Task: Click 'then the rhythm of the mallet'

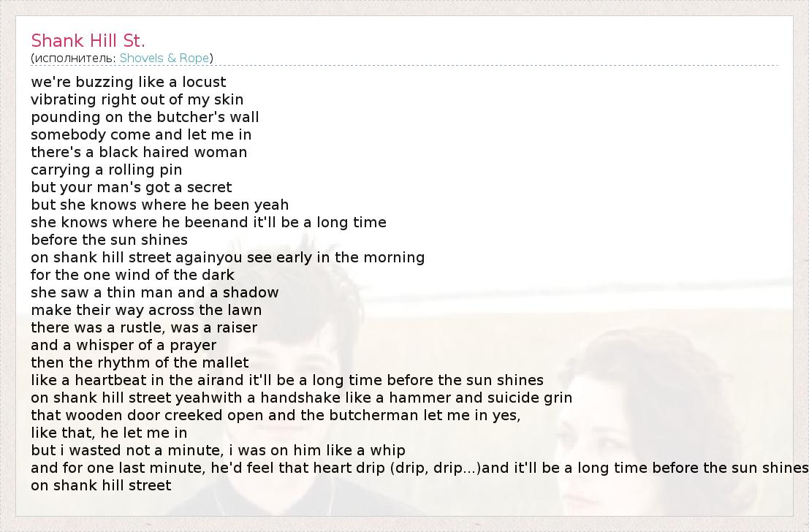Action: click(x=140, y=362)
